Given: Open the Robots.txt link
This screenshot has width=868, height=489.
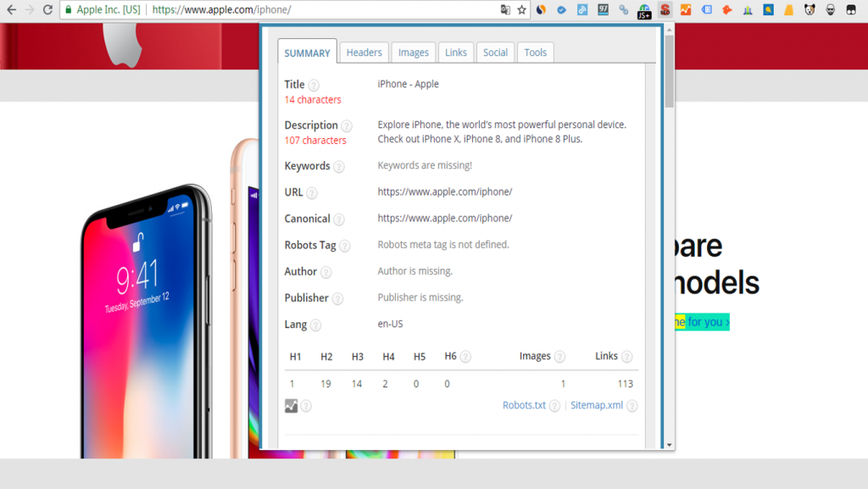Looking at the screenshot, I should (x=524, y=405).
